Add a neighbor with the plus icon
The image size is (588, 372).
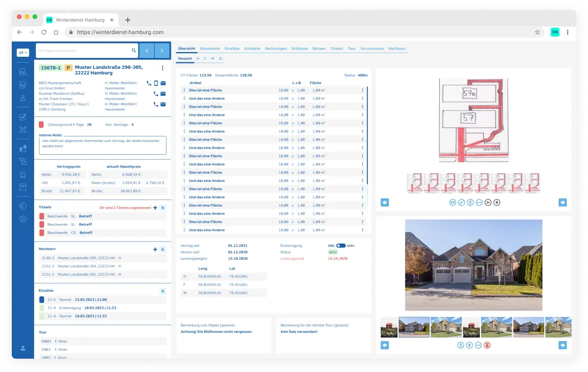point(155,249)
